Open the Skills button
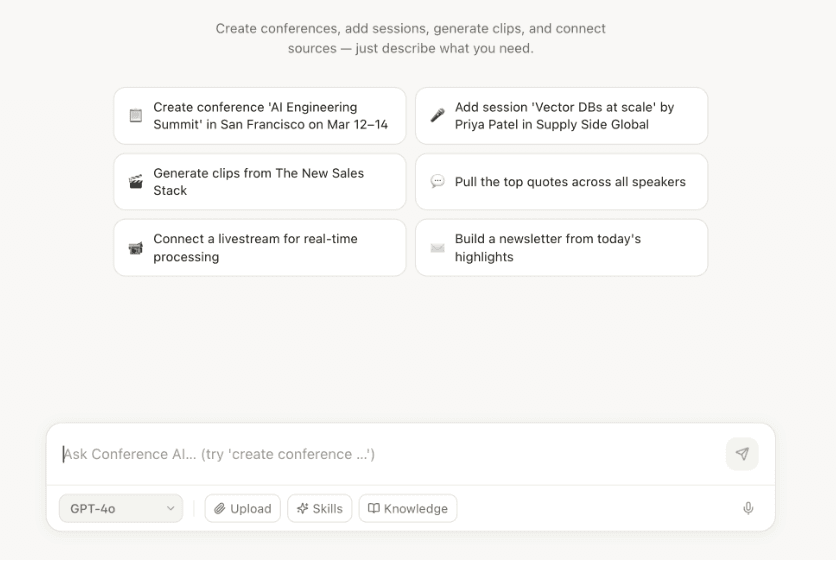 tap(320, 508)
